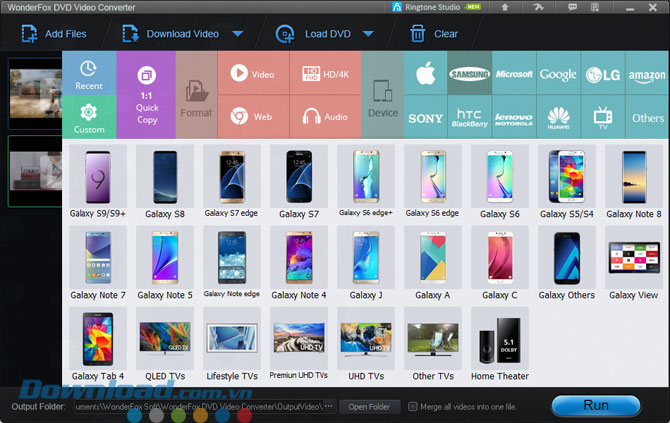Choose the Galaxy S9/S9+ profile

98,182
